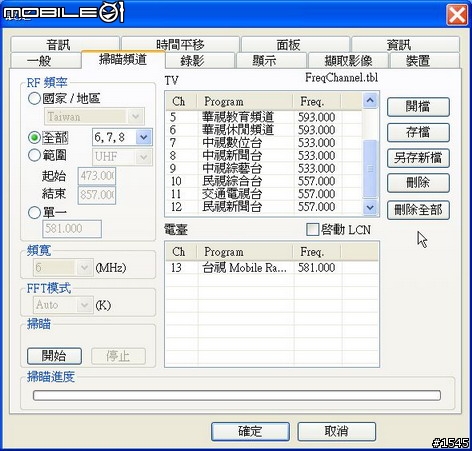Enable the 啟動 LCN checkbox
Viewport: 472px width, 451px height.
coord(312,229)
